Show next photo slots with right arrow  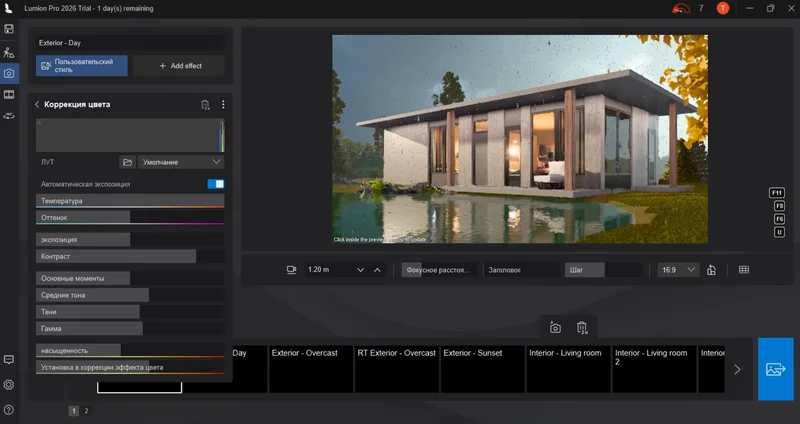pos(737,369)
